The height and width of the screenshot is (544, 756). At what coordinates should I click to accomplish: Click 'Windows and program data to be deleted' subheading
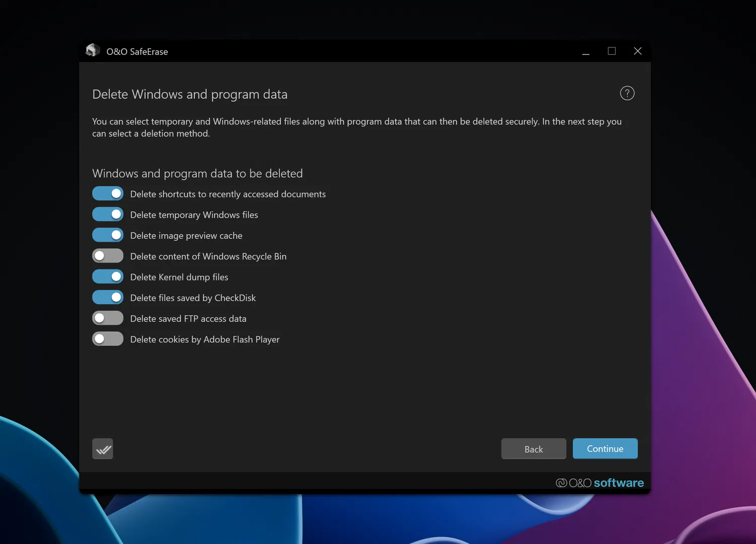tap(198, 173)
